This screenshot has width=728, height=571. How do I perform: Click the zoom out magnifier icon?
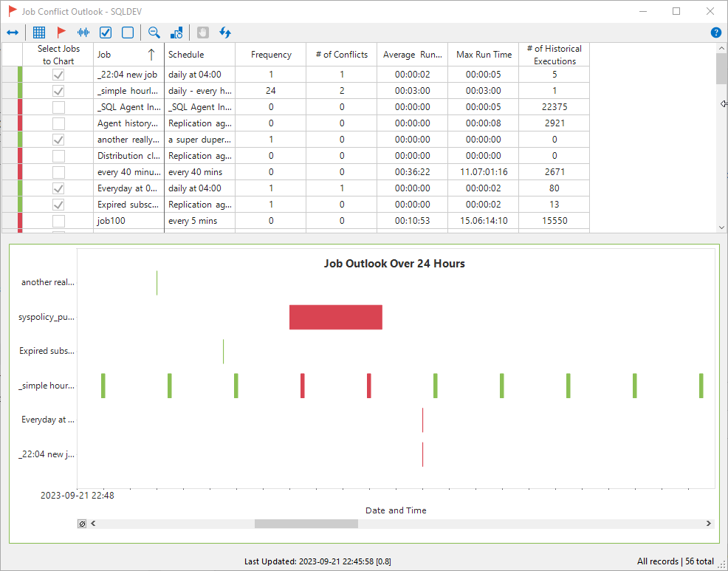point(154,33)
